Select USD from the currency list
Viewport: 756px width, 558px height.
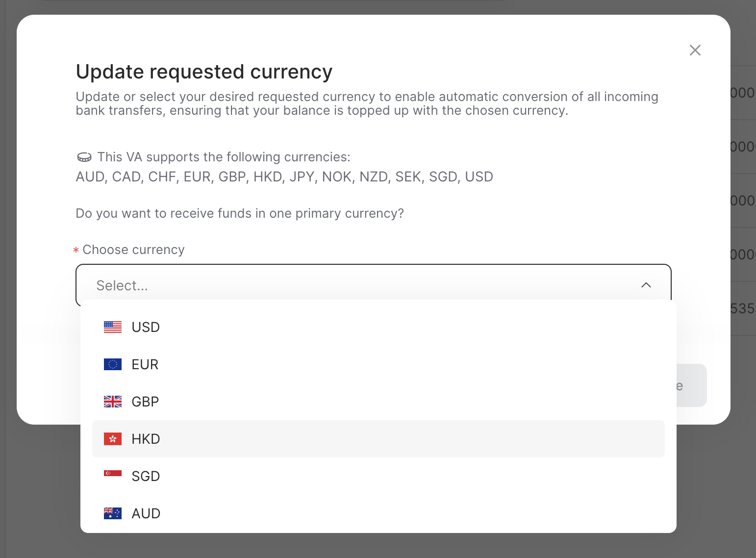coord(146,327)
